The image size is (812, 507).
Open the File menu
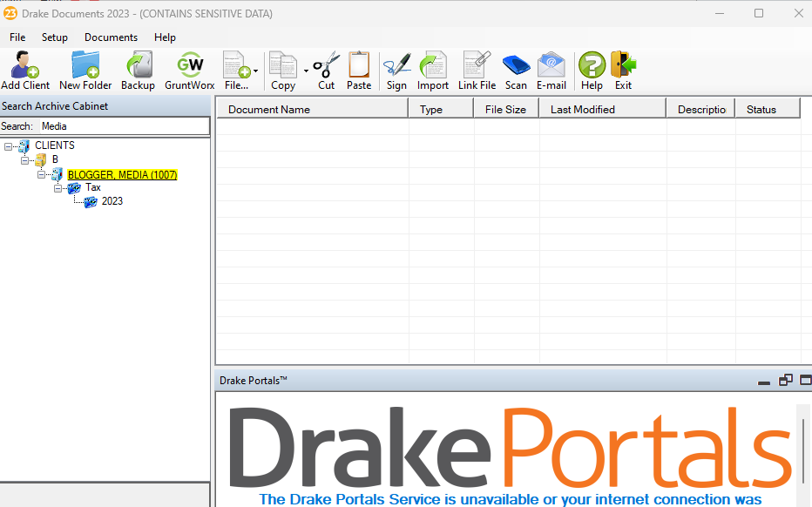tap(17, 37)
